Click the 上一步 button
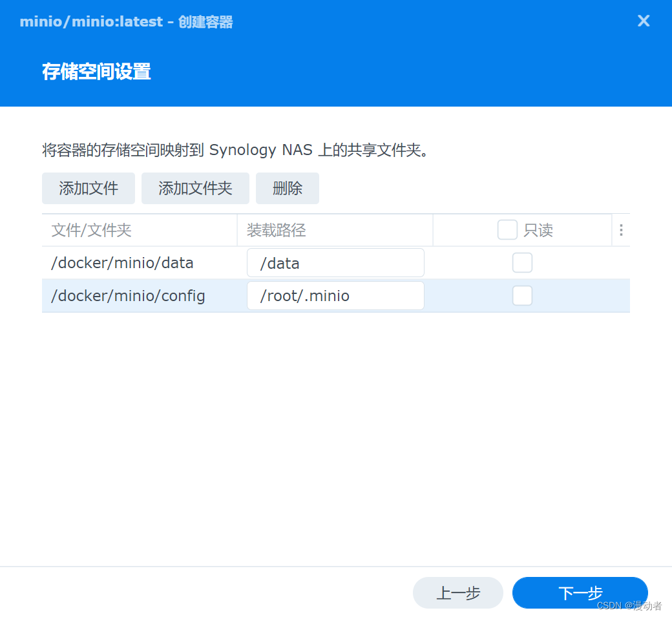Screen dimensions: 672x617 coord(458,592)
